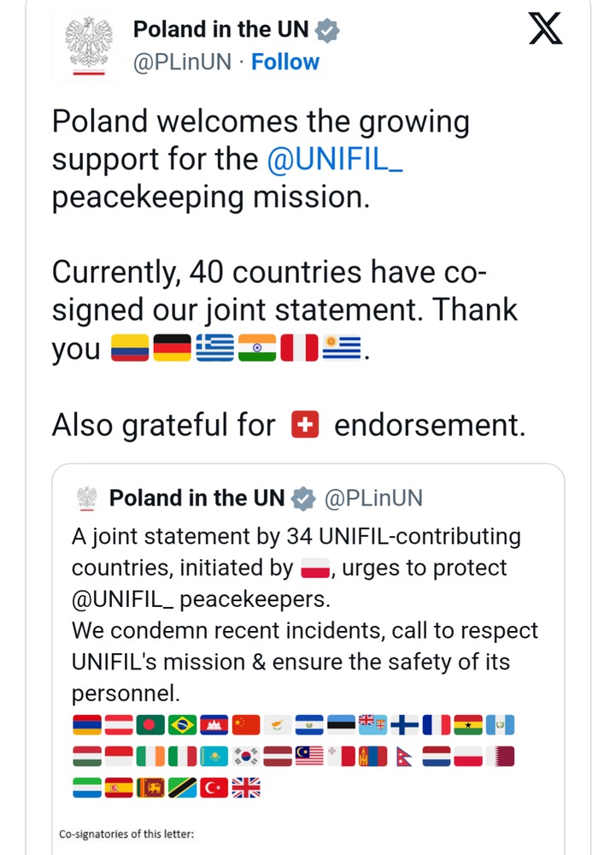Click the small avatar in the quoted tweet
This screenshot has height=855, width=616.
(86, 498)
